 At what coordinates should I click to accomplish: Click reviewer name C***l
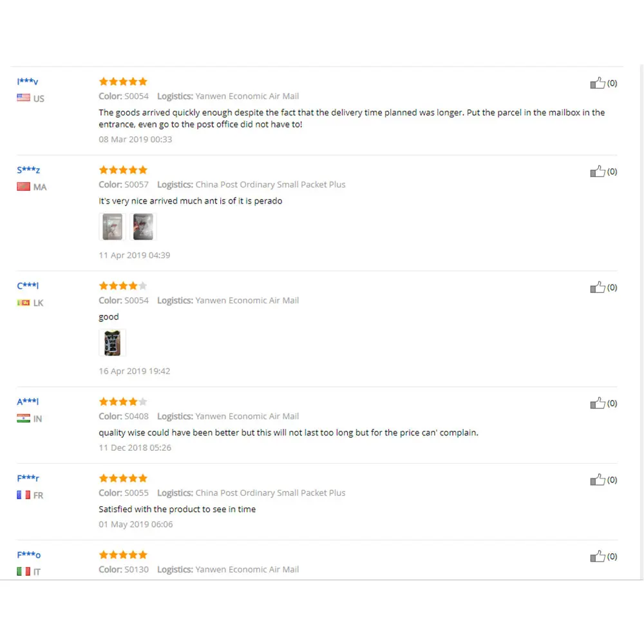point(28,286)
